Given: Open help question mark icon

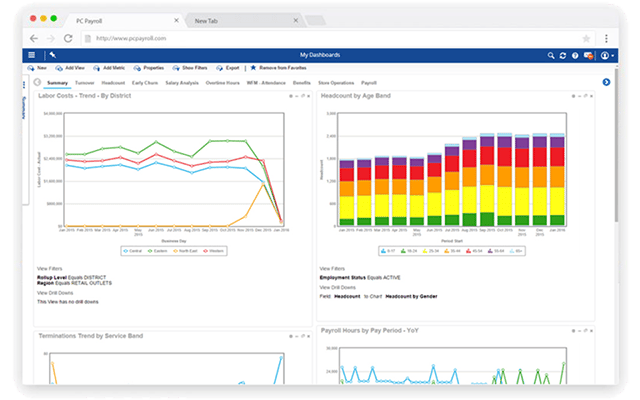Looking at the screenshot, I should point(575,56).
